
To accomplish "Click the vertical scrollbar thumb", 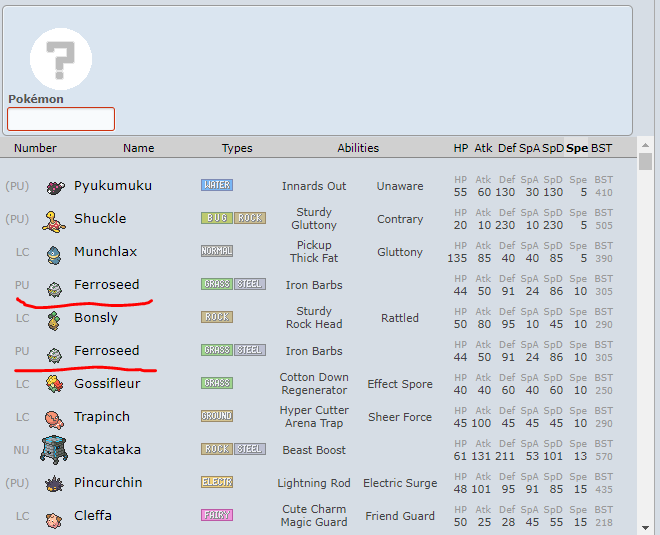I will [x=645, y=162].
